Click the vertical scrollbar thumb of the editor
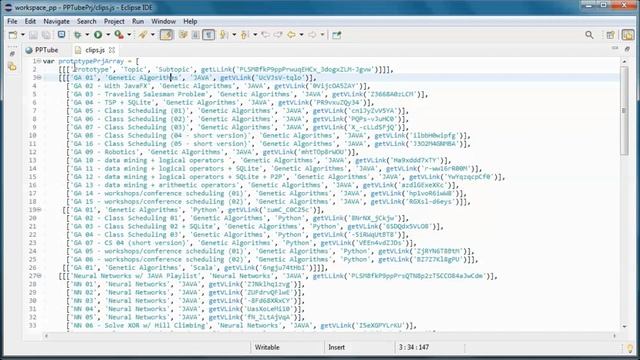 [624, 110]
